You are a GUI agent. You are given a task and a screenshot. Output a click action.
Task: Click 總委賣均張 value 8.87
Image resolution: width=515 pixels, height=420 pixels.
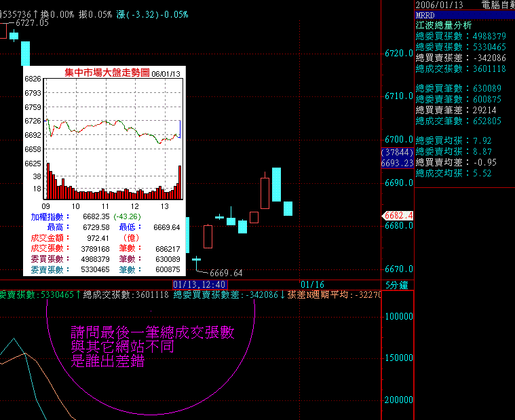pos(482,151)
